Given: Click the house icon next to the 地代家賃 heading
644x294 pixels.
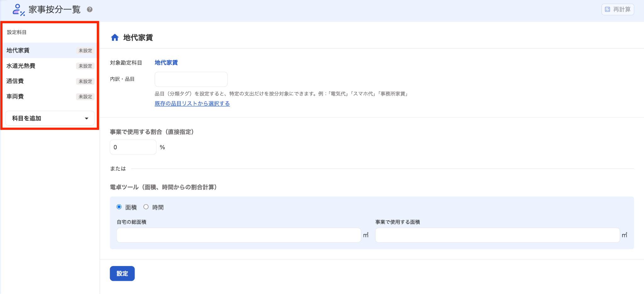Looking at the screenshot, I should pos(115,38).
